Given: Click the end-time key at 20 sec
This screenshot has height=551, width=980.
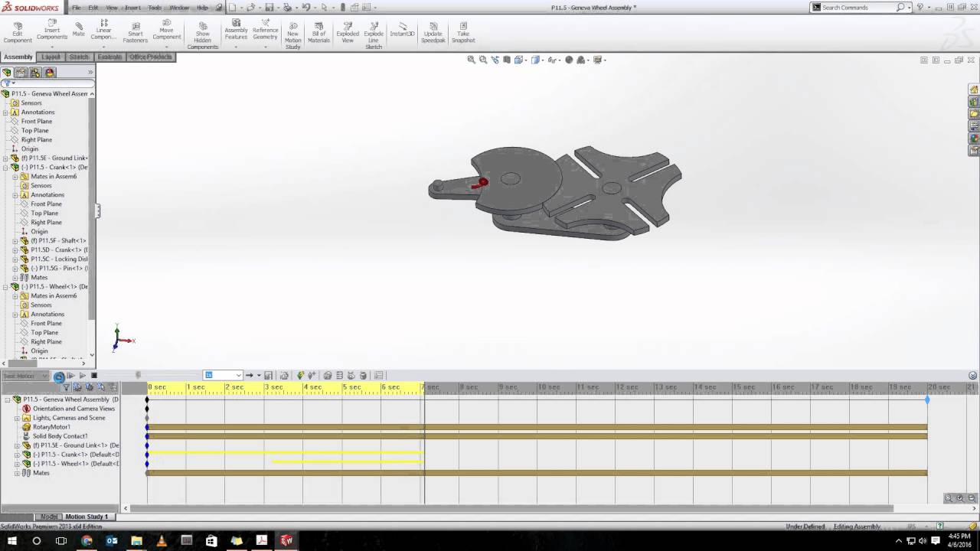Looking at the screenshot, I should coord(927,399).
